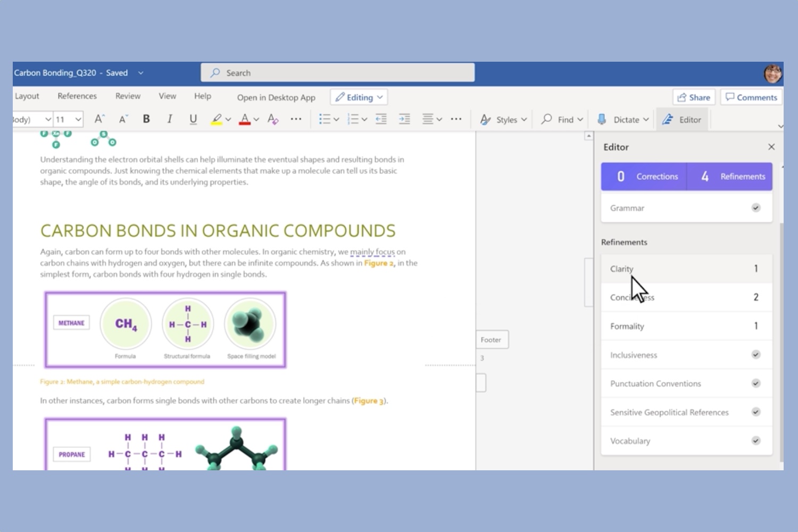
Task: Start a bulleted list
Action: pos(325,119)
